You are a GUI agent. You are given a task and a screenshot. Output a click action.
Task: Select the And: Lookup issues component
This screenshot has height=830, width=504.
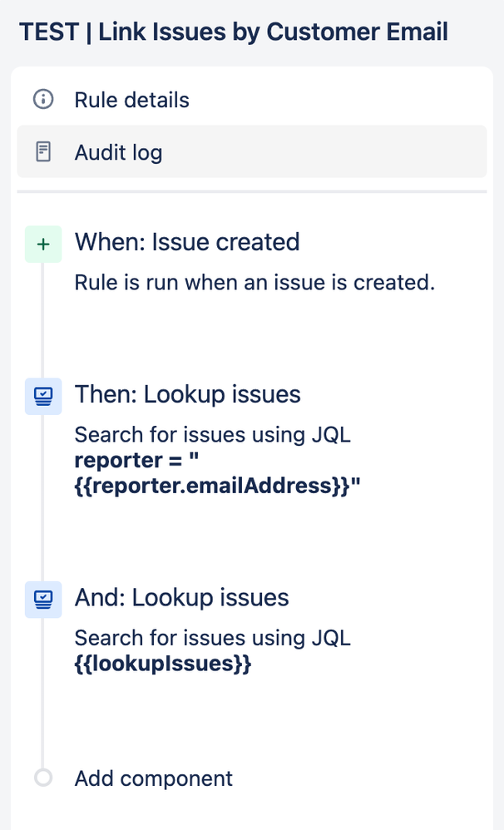pos(181,597)
